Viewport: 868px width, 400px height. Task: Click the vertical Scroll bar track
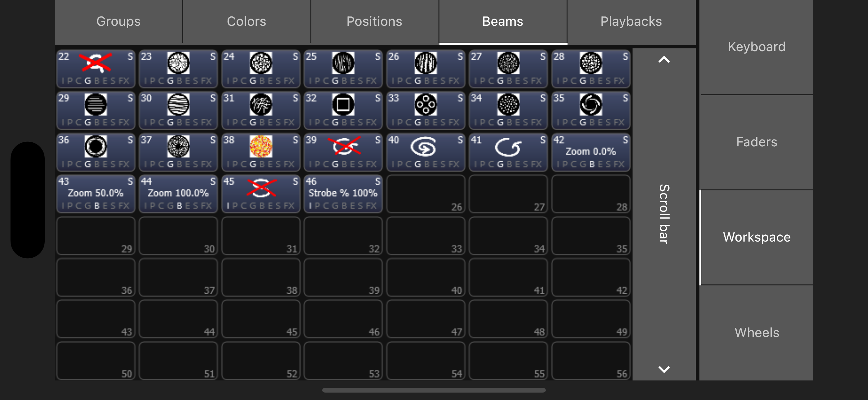(x=664, y=214)
